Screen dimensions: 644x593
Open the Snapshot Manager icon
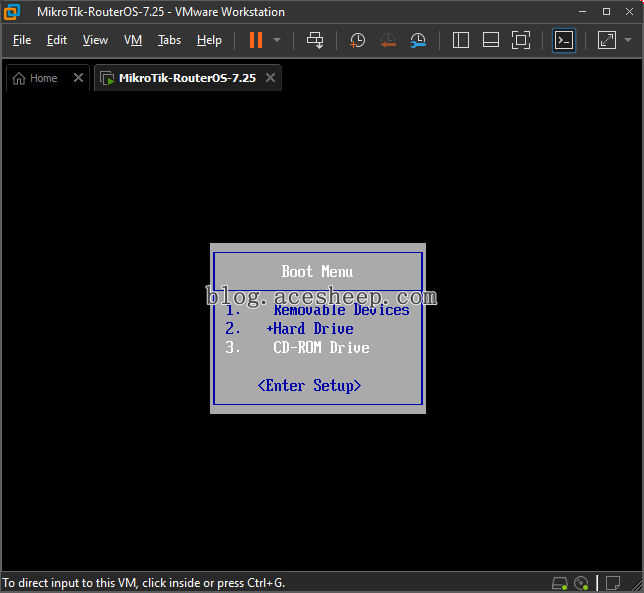click(x=418, y=40)
